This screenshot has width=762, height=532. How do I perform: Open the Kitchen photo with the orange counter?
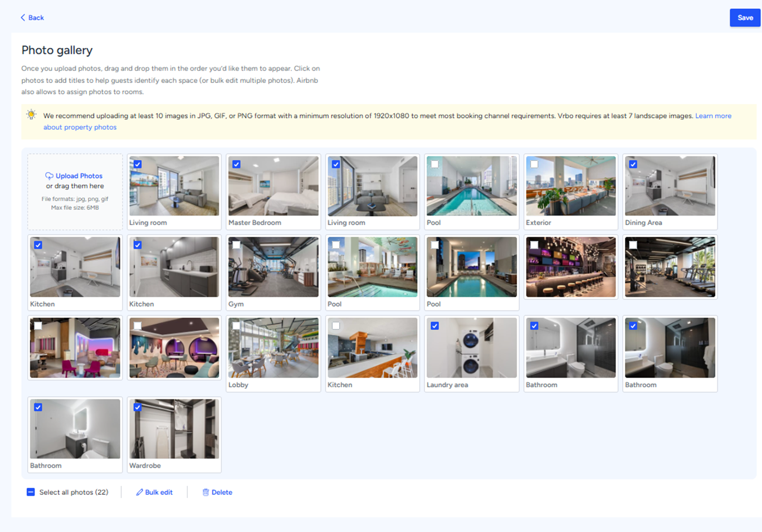point(373,348)
